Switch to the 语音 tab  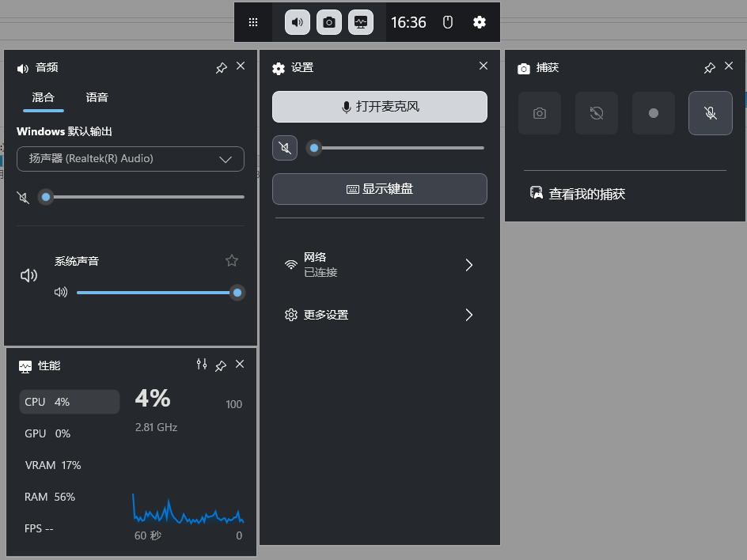[97, 97]
